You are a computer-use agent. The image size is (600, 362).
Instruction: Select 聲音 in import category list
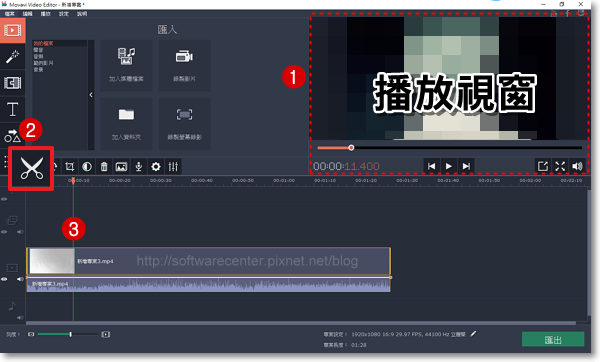point(38,50)
